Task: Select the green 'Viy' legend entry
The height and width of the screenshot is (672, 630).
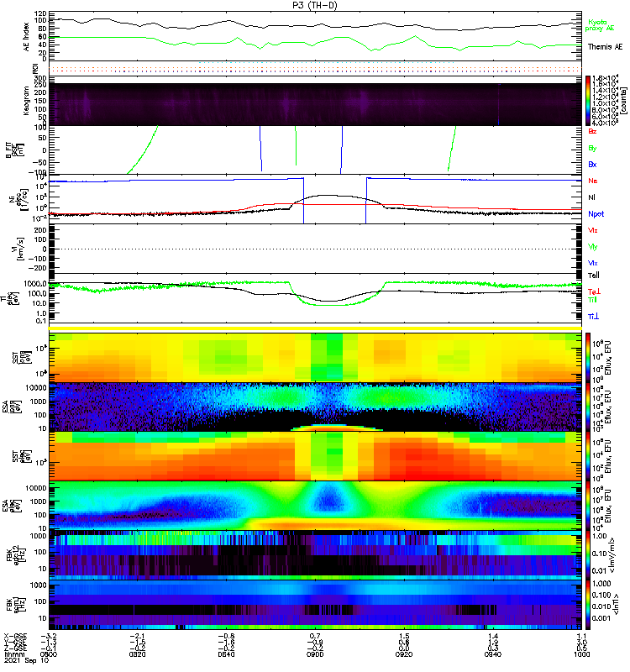Action: coord(593,247)
